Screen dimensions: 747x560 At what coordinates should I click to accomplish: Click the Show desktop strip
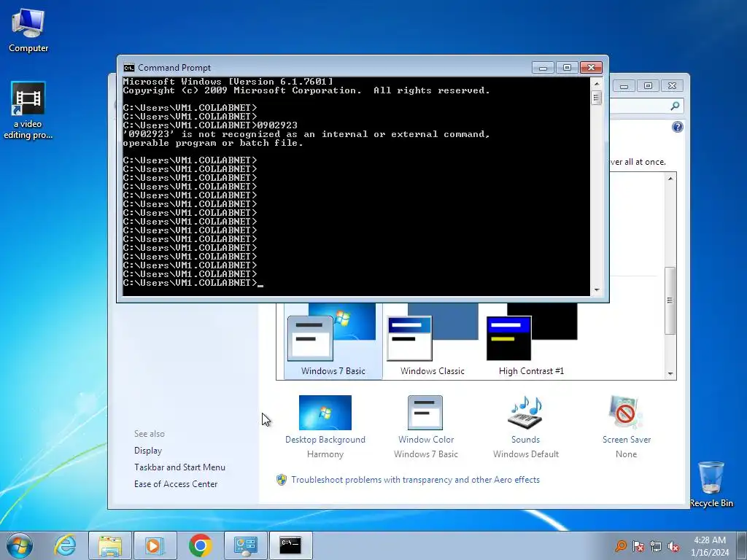click(x=741, y=545)
